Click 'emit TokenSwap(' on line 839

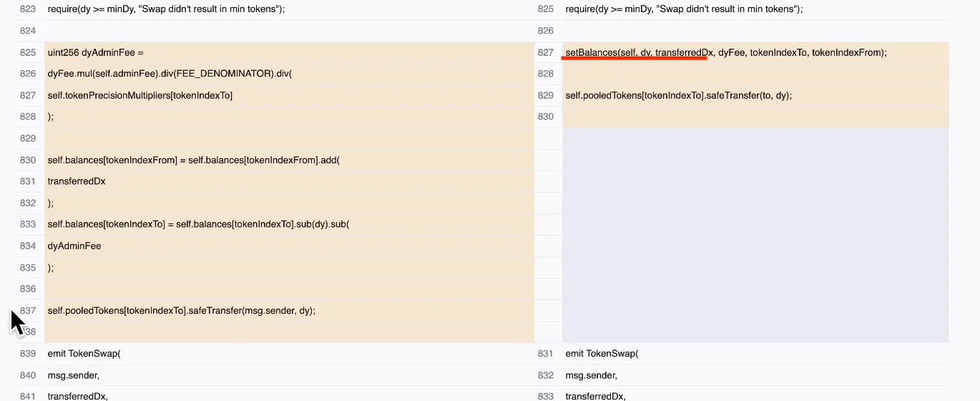click(84, 353)
